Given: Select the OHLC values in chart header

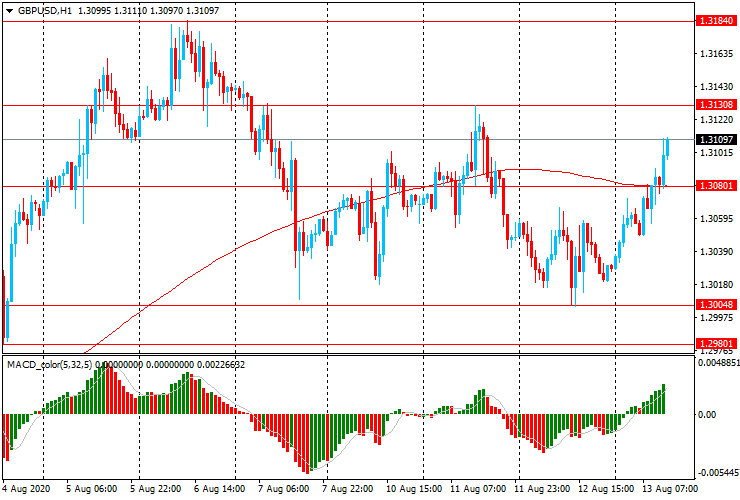Looking at the screenshot, I should tap(148, 10).
